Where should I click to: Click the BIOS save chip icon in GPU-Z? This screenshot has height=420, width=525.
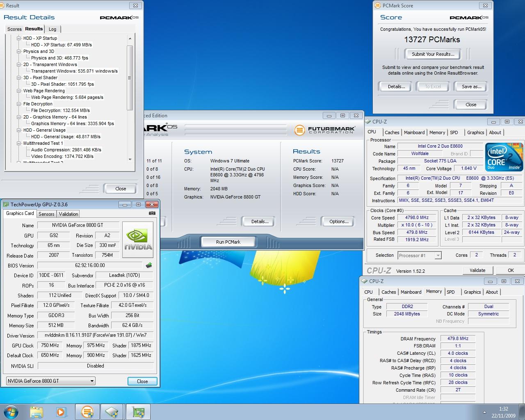149,265
